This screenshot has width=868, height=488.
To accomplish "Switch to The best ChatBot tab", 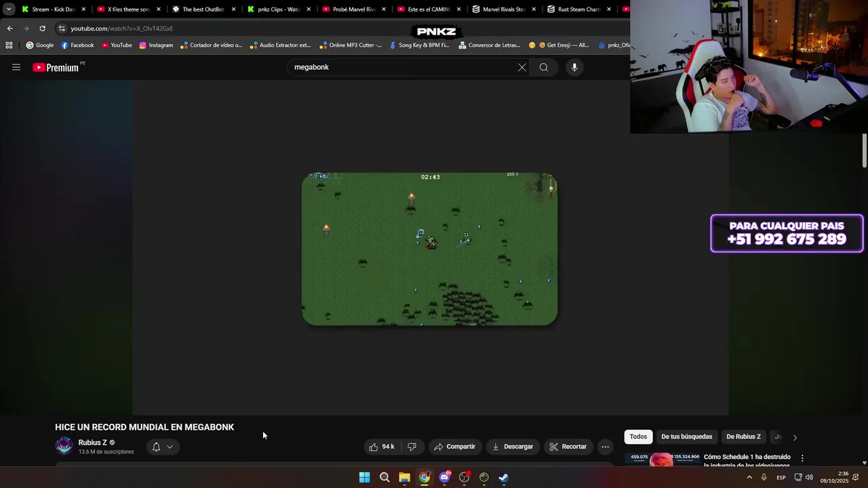I will (203, 9).
